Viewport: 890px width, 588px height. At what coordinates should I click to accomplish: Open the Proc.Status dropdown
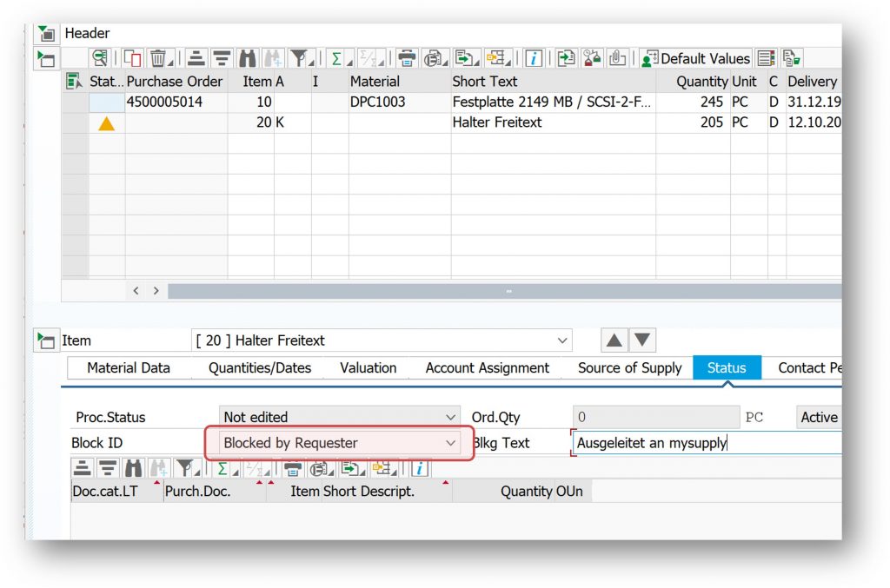coord(339,417)
